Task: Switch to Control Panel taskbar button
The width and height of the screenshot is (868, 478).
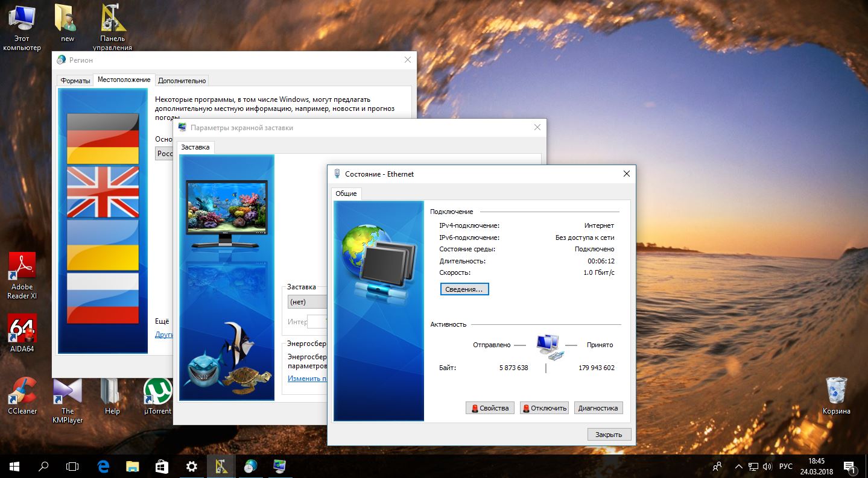Action: (221, 466)
